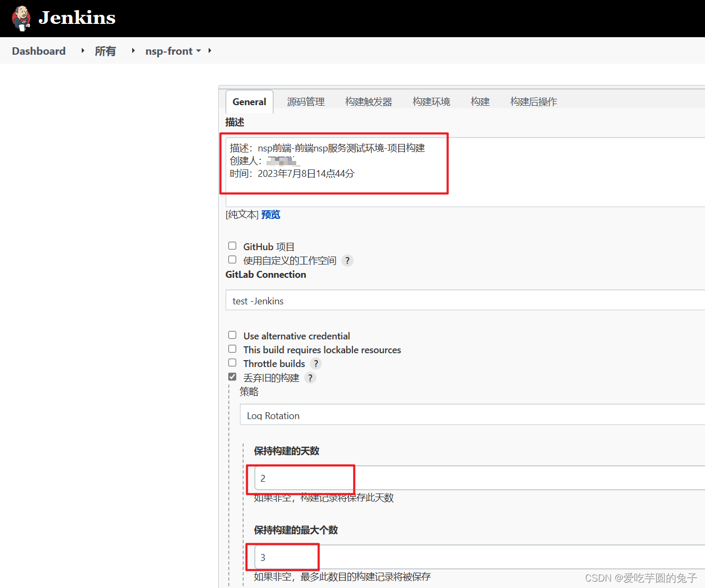Open GitLab Connection dropdown test -Jenkins
This screenshot has height=588, width=705.
click(465, 300)
